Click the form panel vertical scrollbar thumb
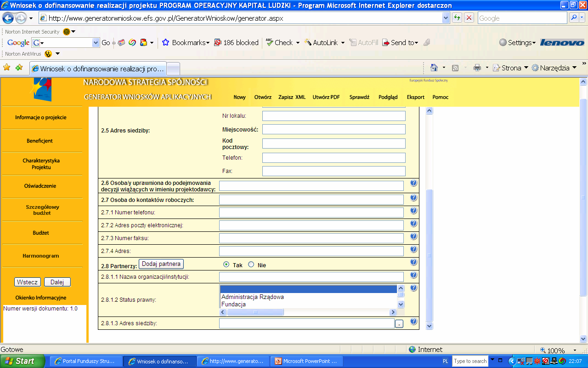 [x=430, y=255]
